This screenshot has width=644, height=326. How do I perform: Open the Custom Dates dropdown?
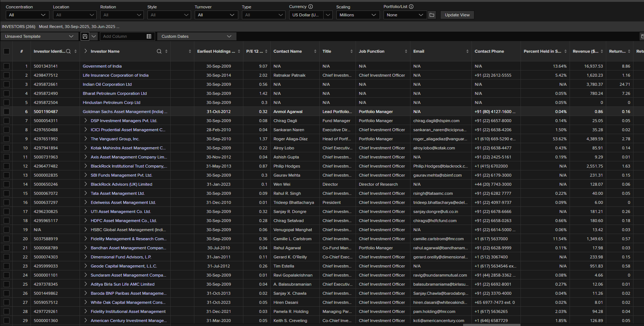[x=197, y=36]
